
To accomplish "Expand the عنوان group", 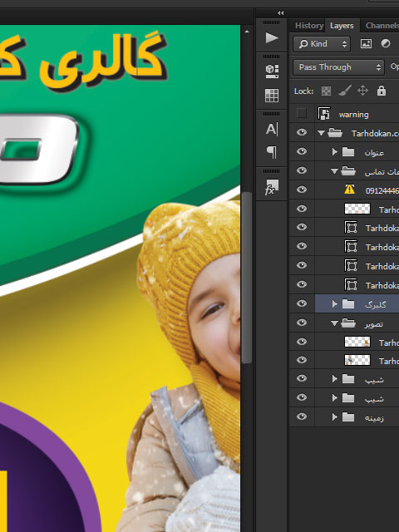I will click(335, 151).
